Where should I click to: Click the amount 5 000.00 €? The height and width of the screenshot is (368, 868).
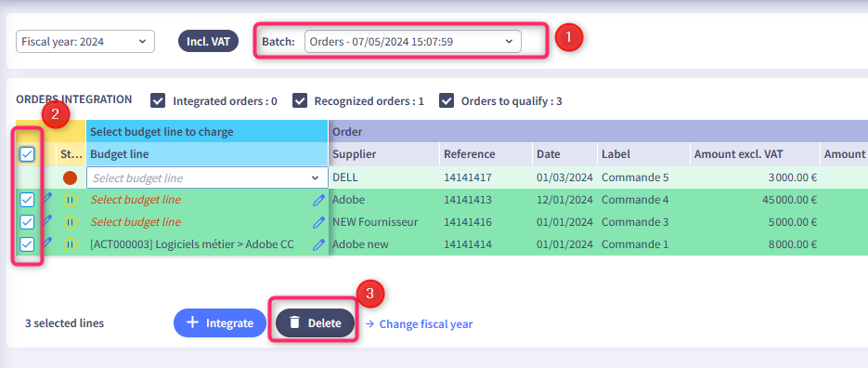point(792,222)
